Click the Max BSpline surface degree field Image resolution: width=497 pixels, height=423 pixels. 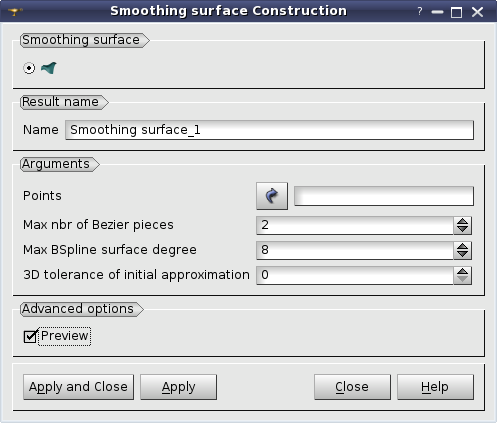(x=355, y=250)
